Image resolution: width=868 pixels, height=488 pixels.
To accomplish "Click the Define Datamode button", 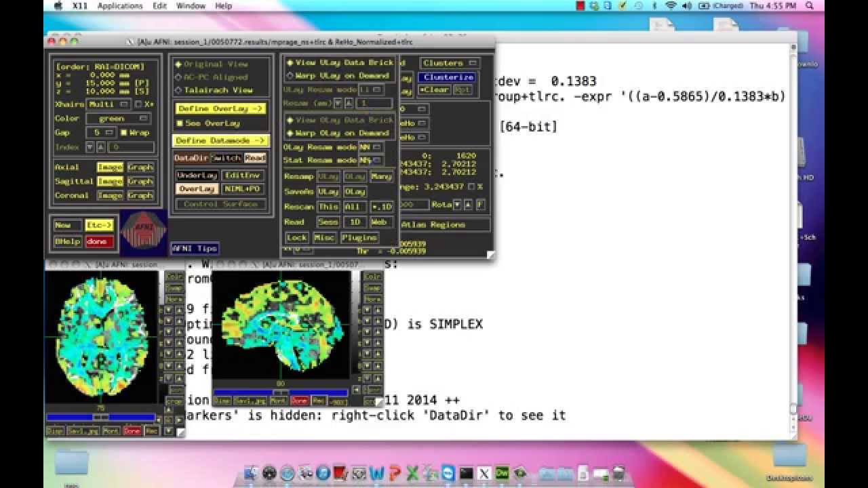I will [x=221, y=140].
